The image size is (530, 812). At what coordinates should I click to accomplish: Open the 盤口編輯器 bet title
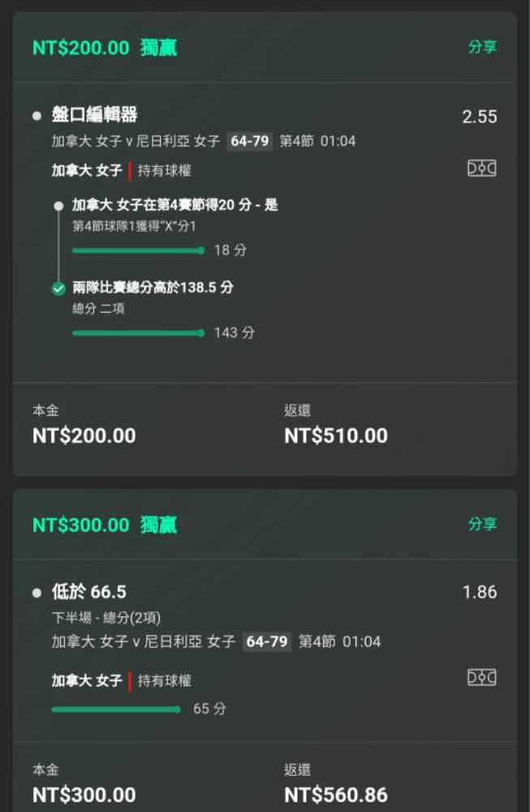[x=95, y=115]
